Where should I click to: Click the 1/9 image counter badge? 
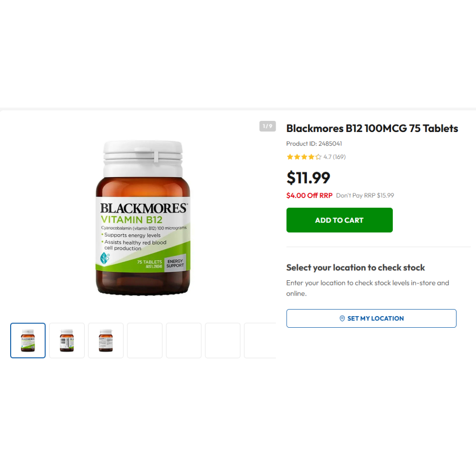267,126
